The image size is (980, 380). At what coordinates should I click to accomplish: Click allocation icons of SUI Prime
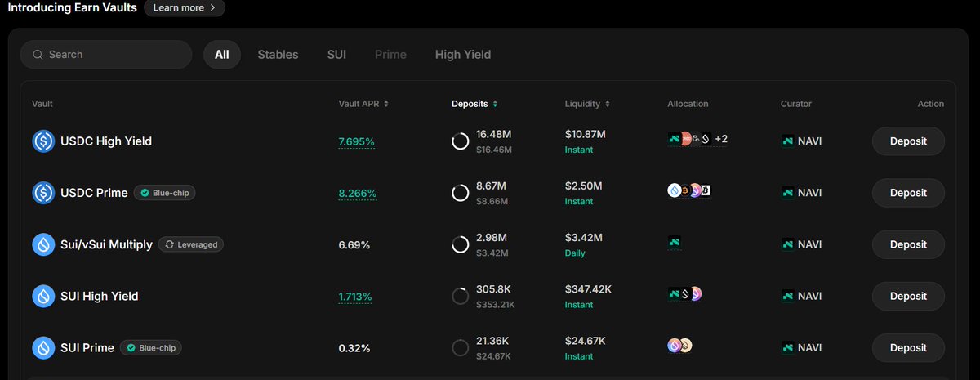tap(679, 345)
